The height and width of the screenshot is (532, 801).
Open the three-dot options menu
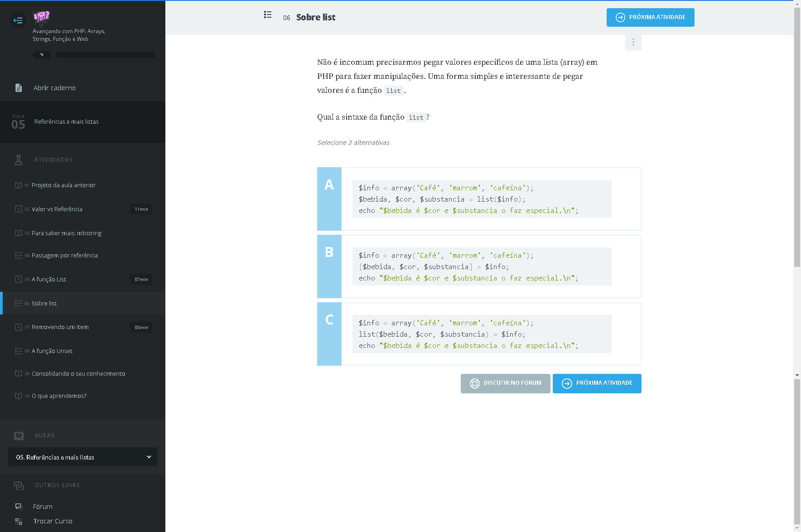pos(633,42)
